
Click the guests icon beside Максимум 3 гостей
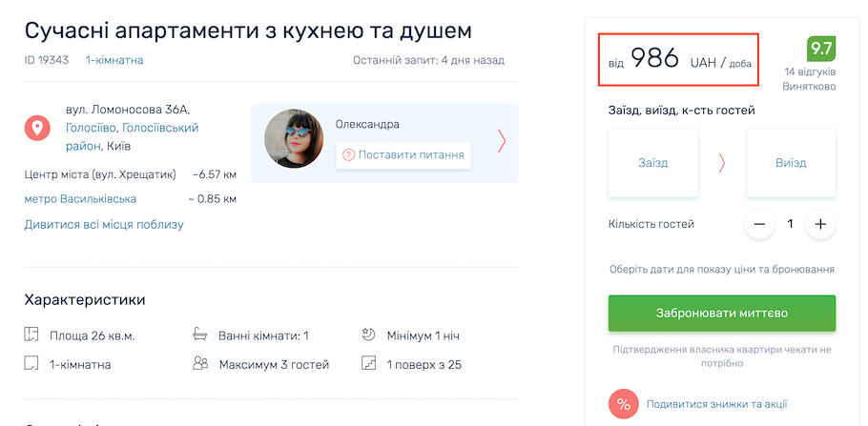click(x=200, y=363)
